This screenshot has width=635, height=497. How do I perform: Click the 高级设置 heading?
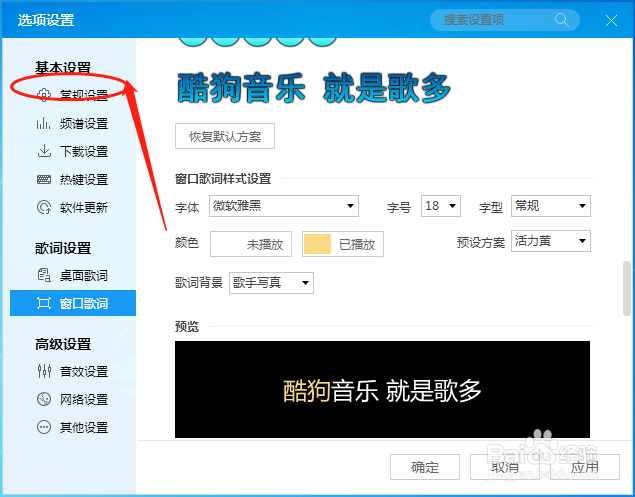pyautogui.click(x=63, y=344)
